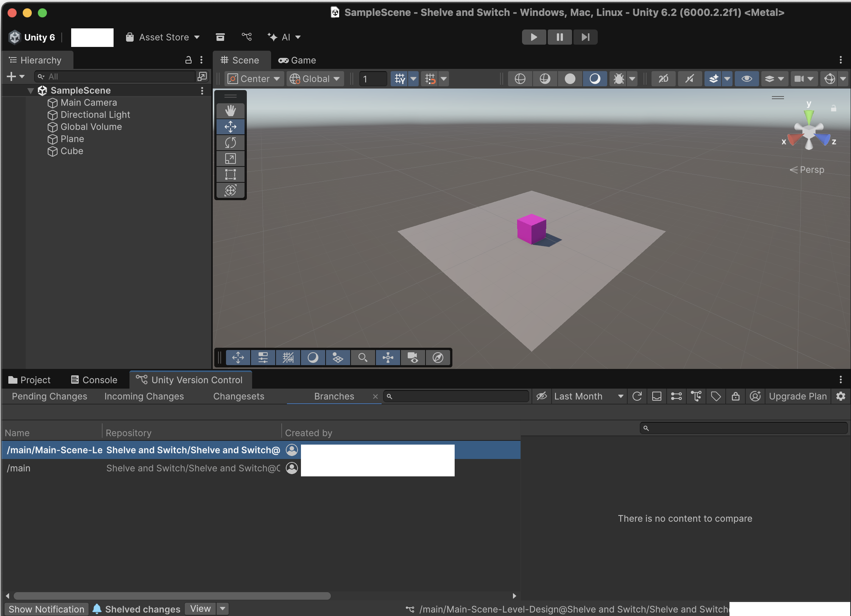This screenshot has height=616, width=851.
Task: Collapse the SampleScene tree item
Action: [31, 90]
